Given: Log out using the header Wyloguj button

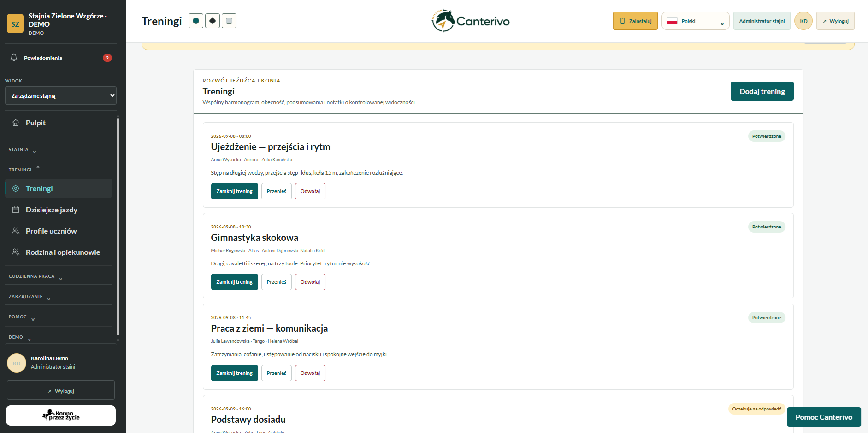Looking at the screenshot, I should pos(835,21).
